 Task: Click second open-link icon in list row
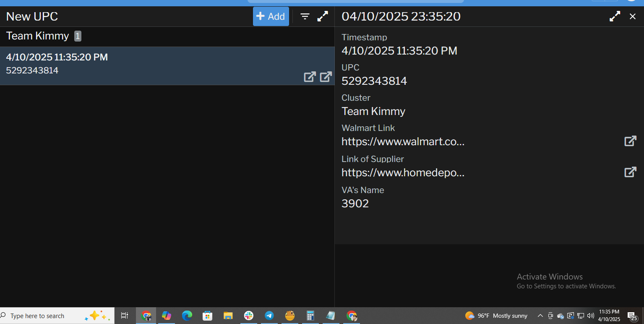(x=326, y=77)
